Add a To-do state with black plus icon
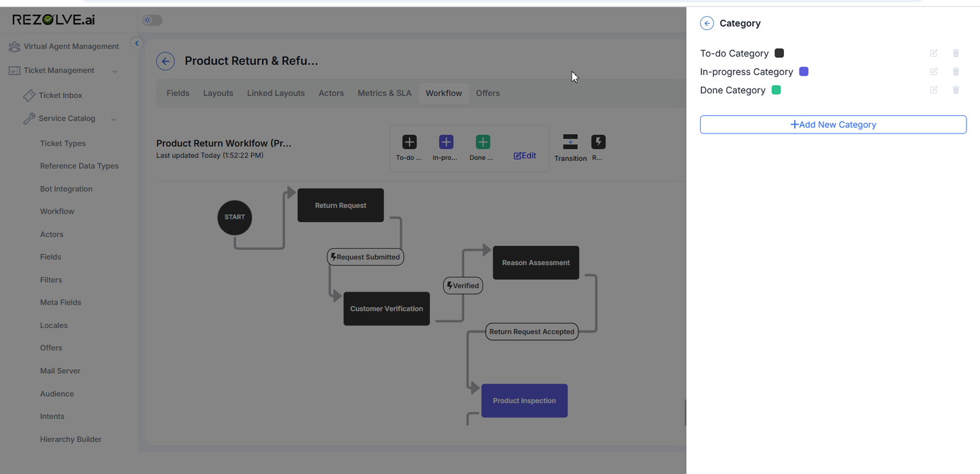Screen dimensions: 980x474 (x=409, y=142)
